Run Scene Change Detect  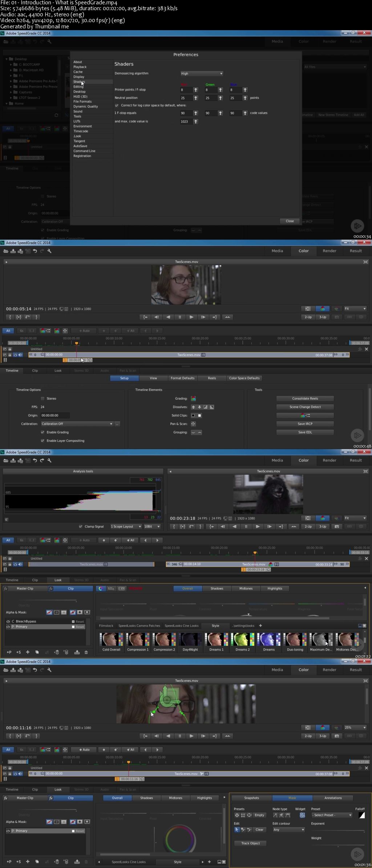coord(305,407)
